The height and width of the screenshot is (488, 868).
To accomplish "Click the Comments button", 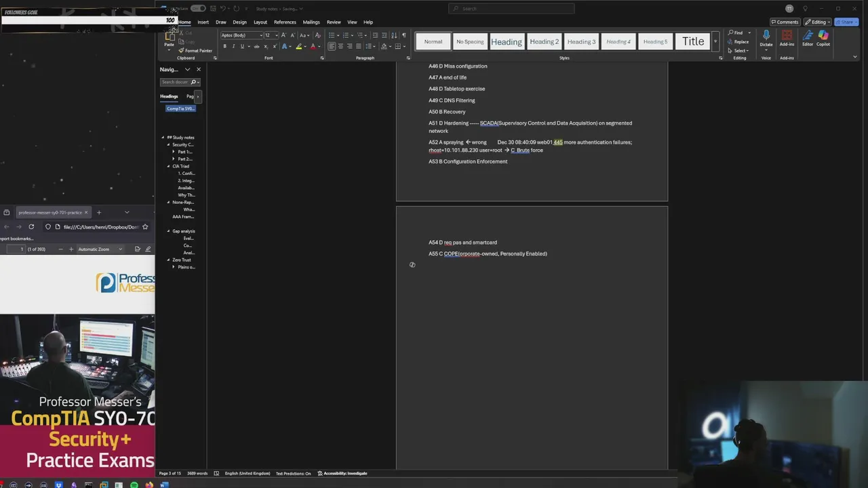I will [785, 22].
